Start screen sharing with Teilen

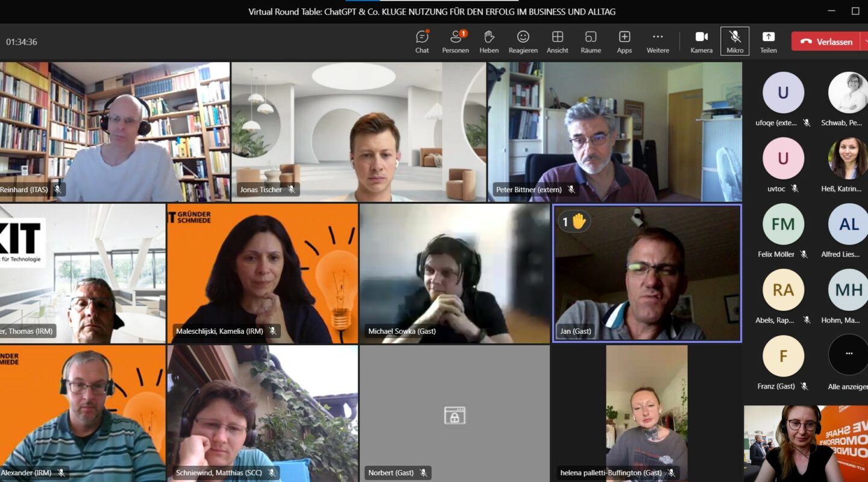coord(769,42)
